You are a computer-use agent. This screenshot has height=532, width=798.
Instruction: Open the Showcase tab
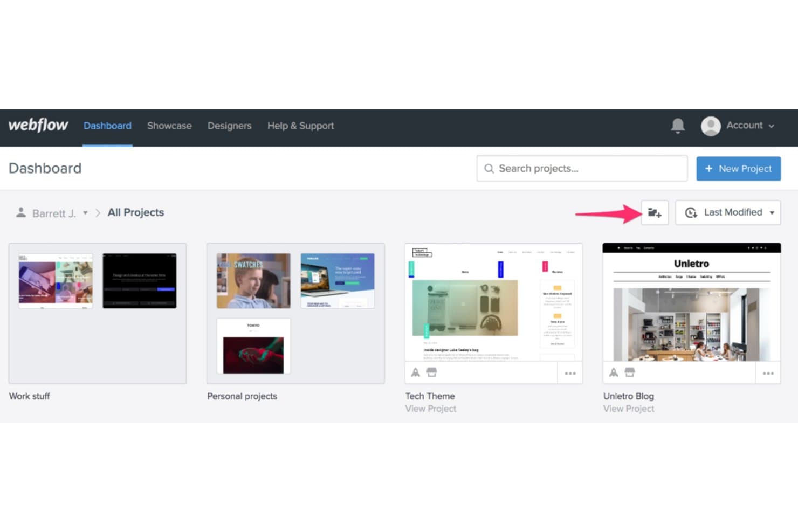[169, 126]
